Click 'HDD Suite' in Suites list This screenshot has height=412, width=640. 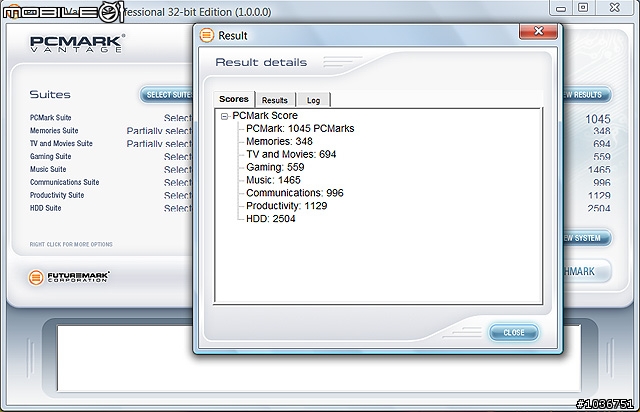click(x=45, y=208)
